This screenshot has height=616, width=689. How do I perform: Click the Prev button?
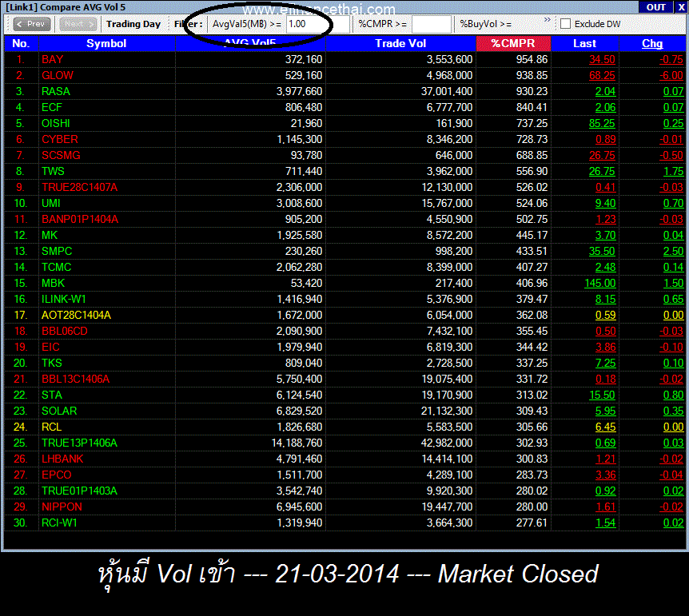point(32,24)
